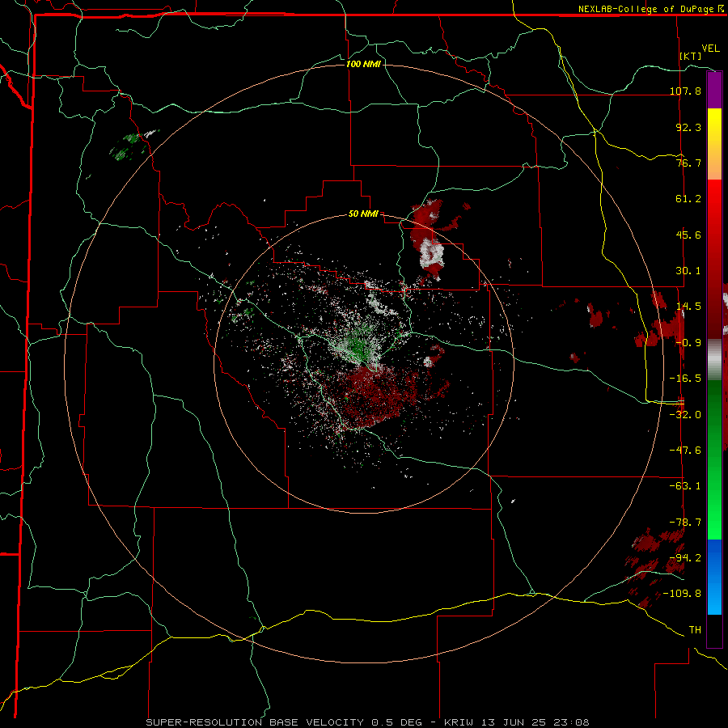The width and height of the screenshot is (728, 728).
Task: Click the SUPER-RESOLUTION BASE VELOCITY caption text
Action: [255, 722]
